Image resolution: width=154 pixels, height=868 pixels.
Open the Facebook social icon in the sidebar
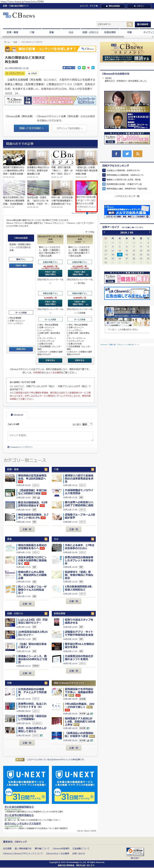coord(116,154)
